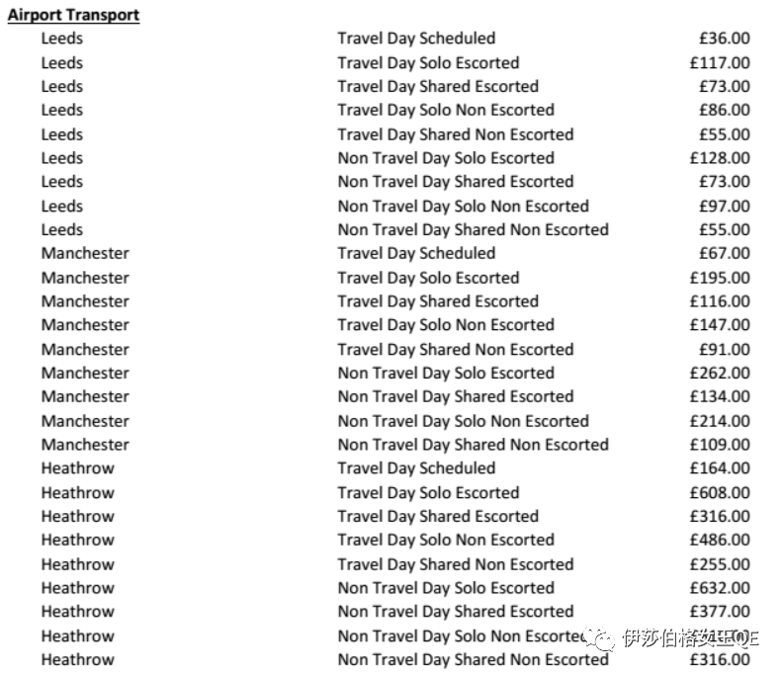Select the £608.00 price
The width and height of the screenshot is (784, 674).
coord(720,492)
